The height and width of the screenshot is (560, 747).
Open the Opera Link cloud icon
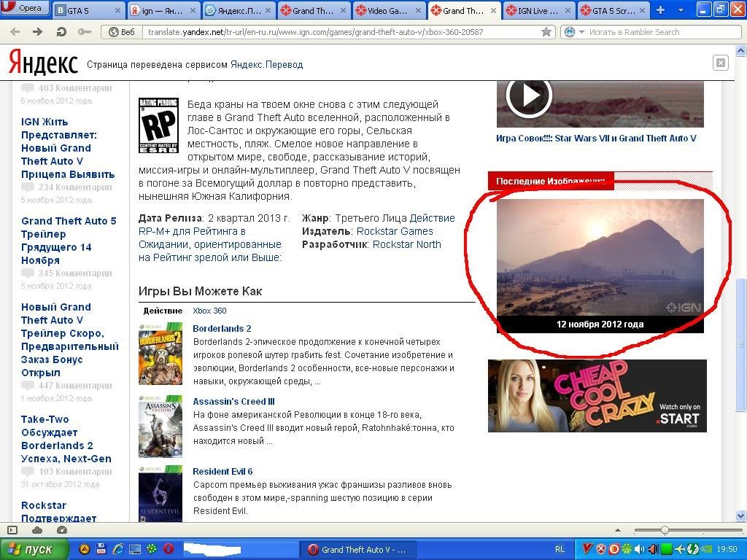pos(37,530)
